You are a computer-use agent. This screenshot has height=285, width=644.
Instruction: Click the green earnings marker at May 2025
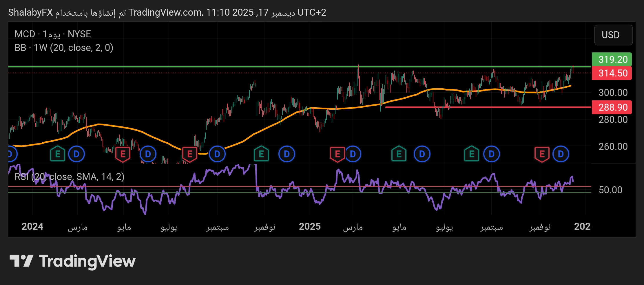[x=399, y=154]
